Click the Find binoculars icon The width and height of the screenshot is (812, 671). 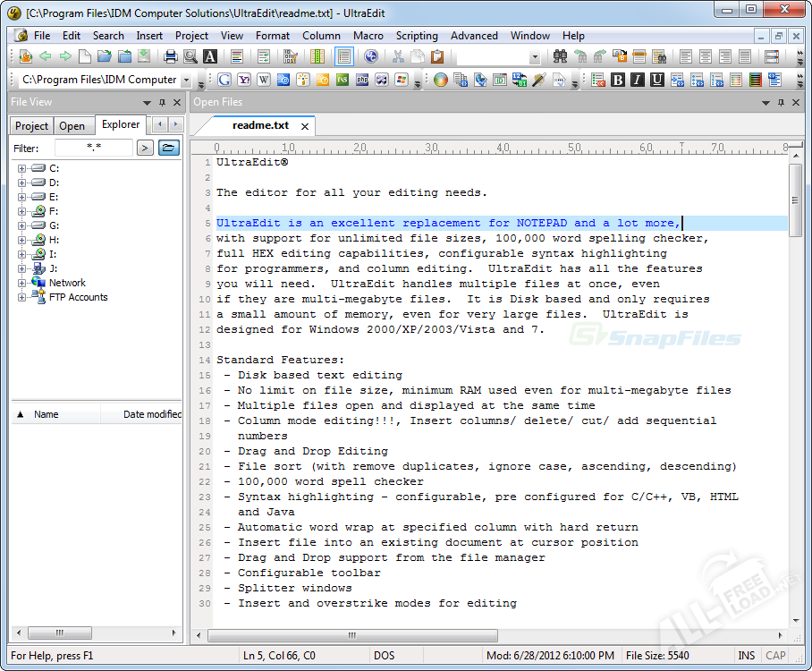(561, 56)
